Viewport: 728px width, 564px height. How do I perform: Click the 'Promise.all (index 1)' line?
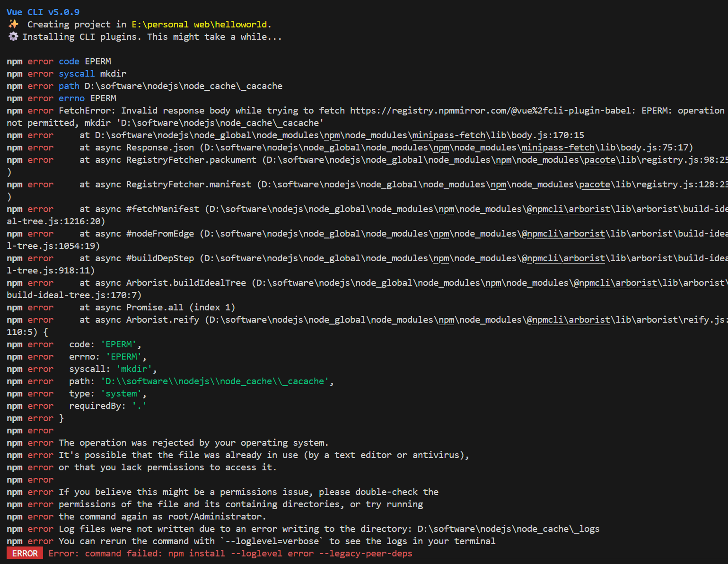pyautogui.click(x=121, y=307)
